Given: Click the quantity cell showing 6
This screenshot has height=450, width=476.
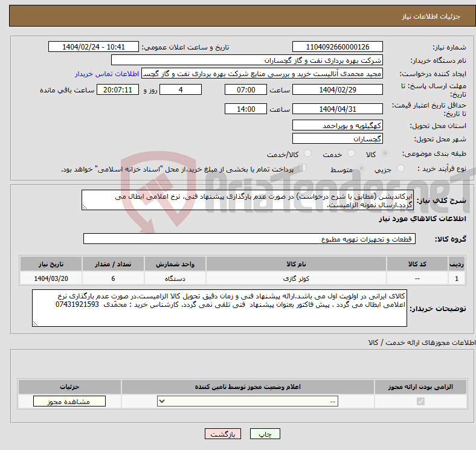Looking at the screenshot, I should pos(113,278).
